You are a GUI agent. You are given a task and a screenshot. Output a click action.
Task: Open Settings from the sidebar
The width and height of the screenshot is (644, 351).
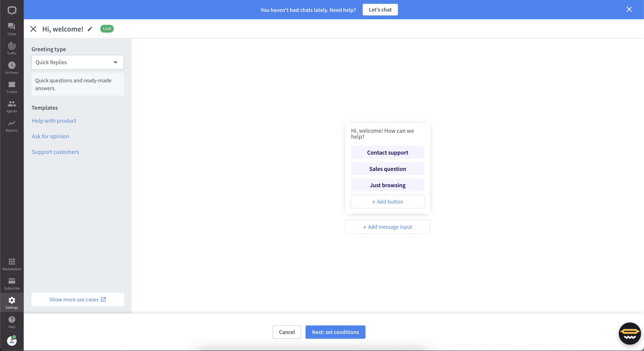(x=12, y=303)
